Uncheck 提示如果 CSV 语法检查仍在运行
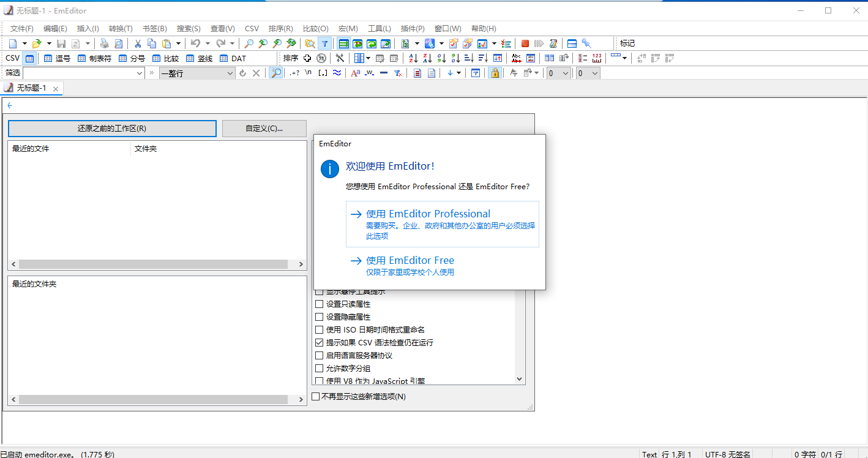Viewport: 868px width, 458px height. tap(319, 342)
